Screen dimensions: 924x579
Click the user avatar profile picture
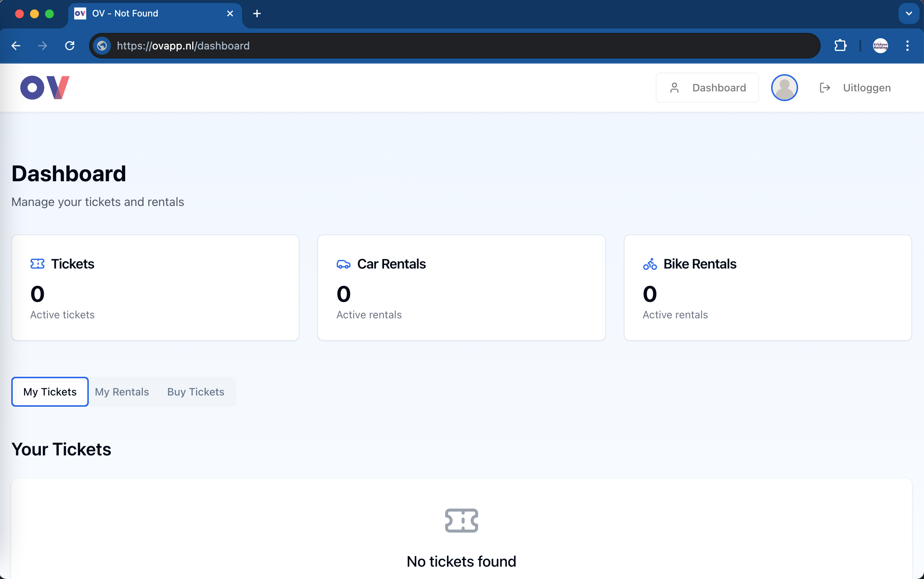click(784, 88)
